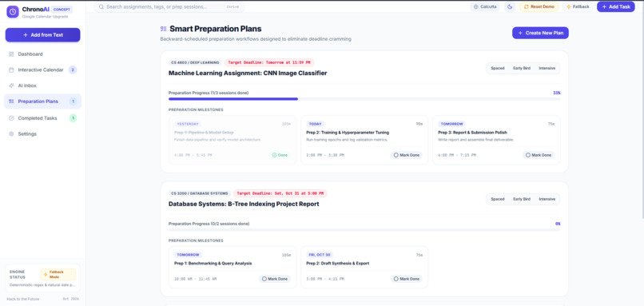Image resolution: width=644 pixels, height=306 pixels.
Task: Select Intensive mode for B-Tree Indexing report
Action: click(547, 199)
